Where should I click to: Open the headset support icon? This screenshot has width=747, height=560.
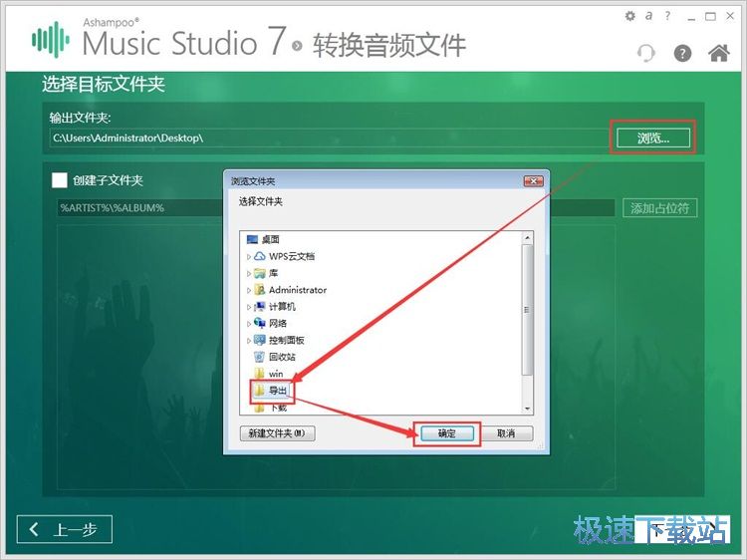point(646,53)
